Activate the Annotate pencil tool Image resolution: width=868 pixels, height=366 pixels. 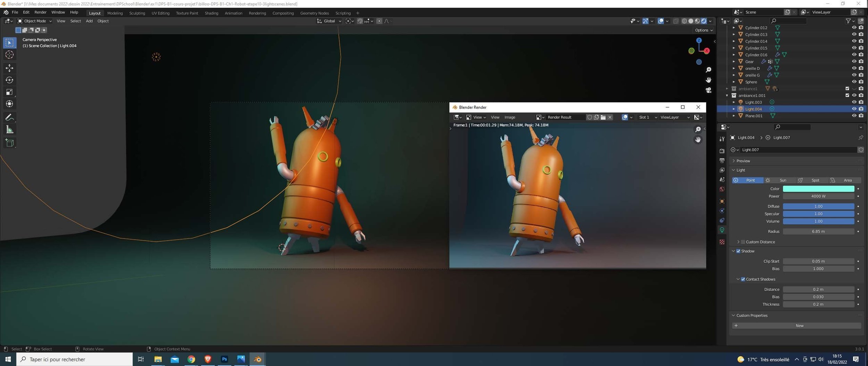tap(9, 117)
